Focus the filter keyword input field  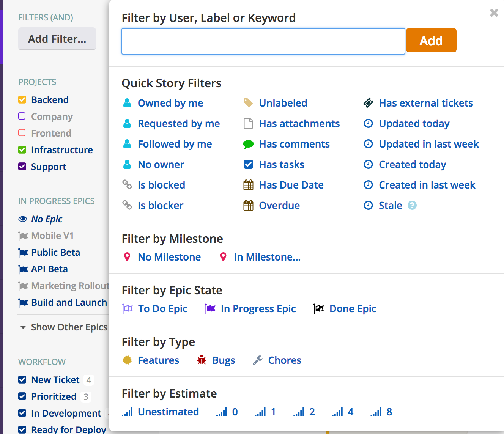pos(263,41)
